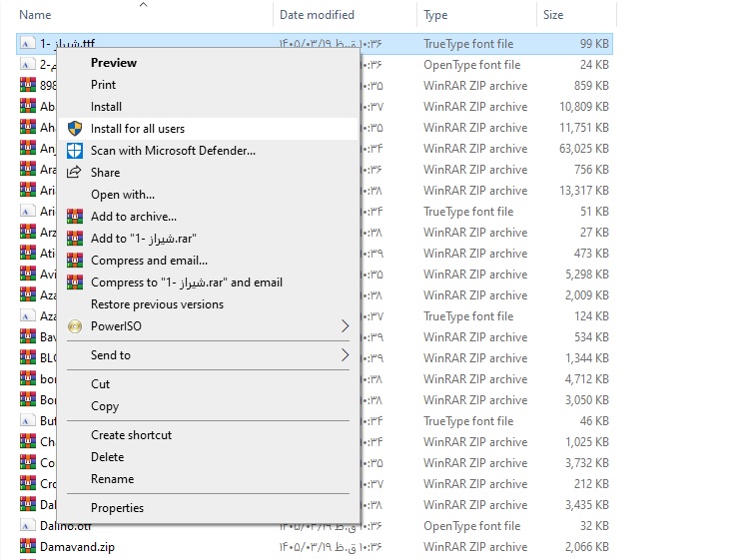Click WinRAR icon beside Compress and email
Viewport: 752px width, 560px height.
pos(74,261)
